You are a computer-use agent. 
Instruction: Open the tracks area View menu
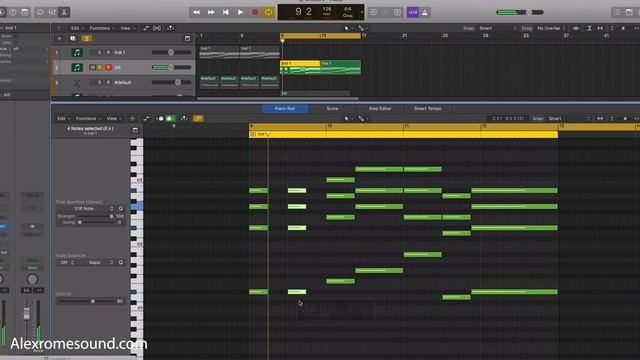[127, 28]
